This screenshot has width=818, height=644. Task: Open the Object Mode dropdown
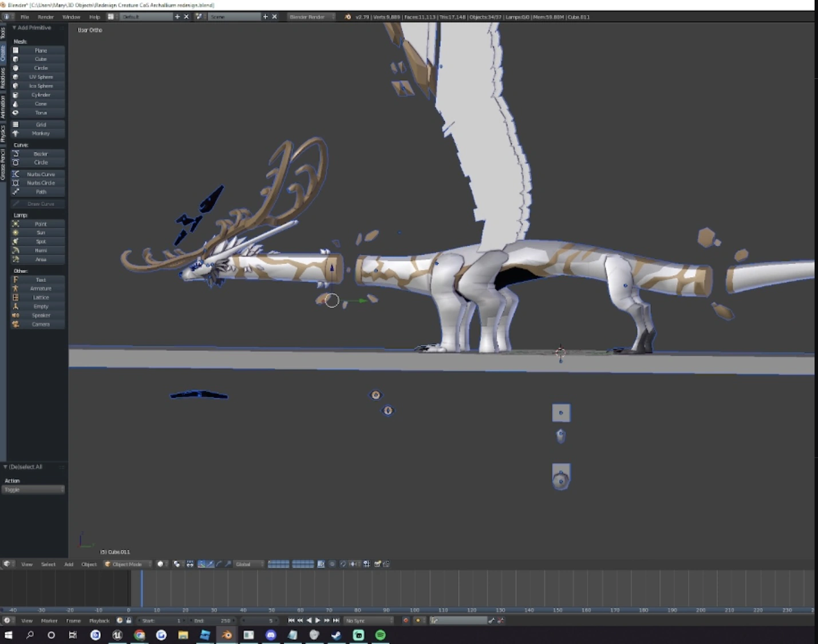click(x=128, y=564)
